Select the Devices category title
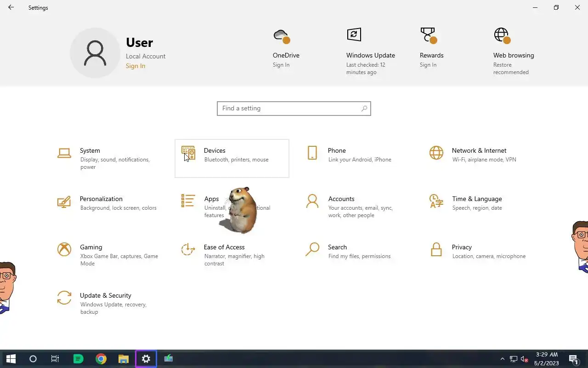 click(215, 150)
